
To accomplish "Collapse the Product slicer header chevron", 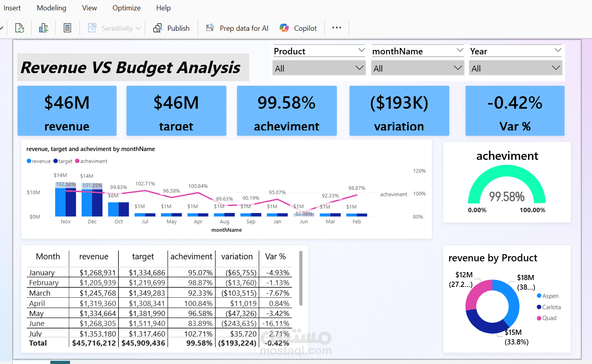I will pos(361,50).
